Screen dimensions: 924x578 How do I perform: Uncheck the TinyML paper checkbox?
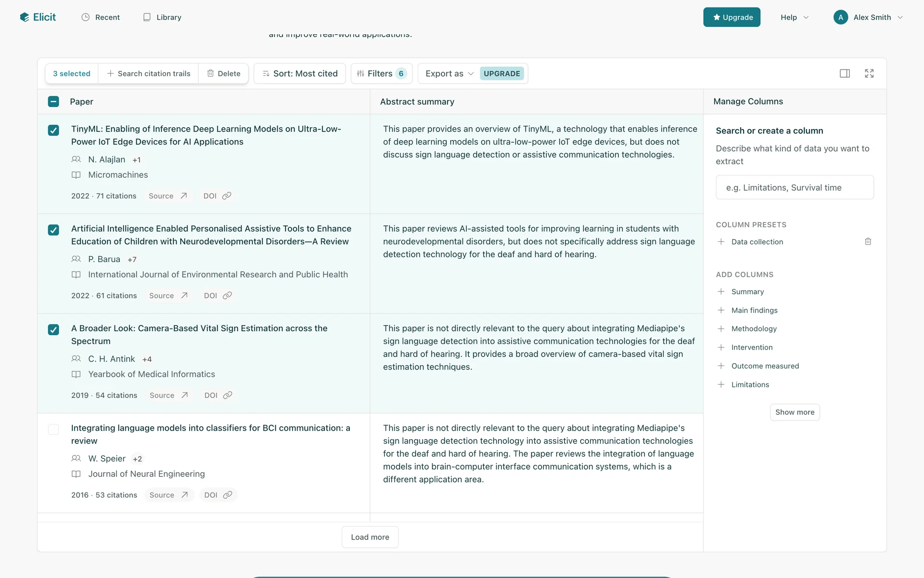pos(53,130)
